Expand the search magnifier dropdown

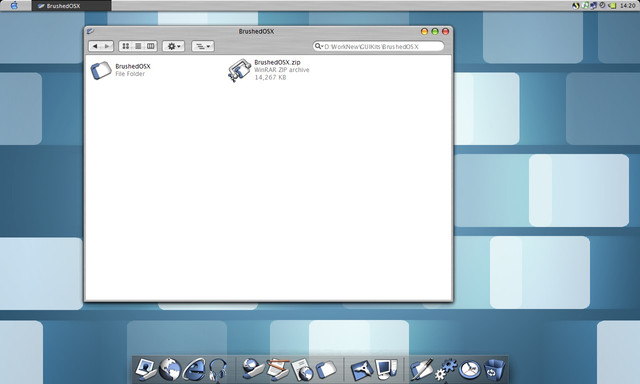318,46
